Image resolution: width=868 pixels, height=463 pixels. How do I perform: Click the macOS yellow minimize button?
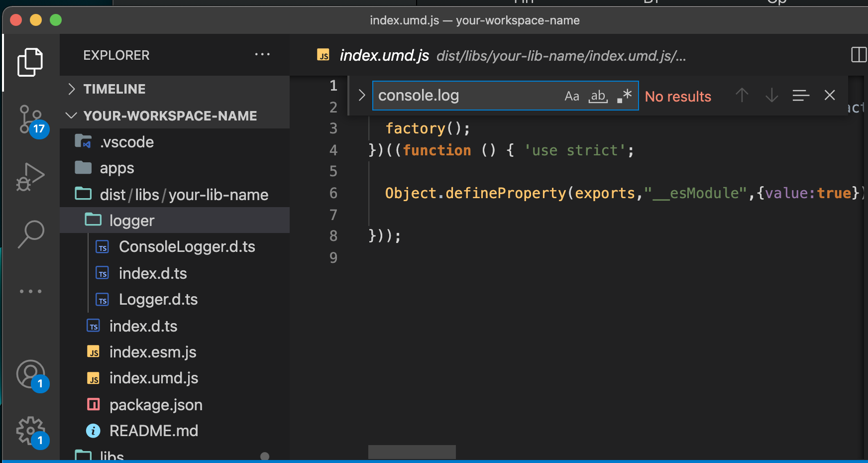click(x=36, y=20)
